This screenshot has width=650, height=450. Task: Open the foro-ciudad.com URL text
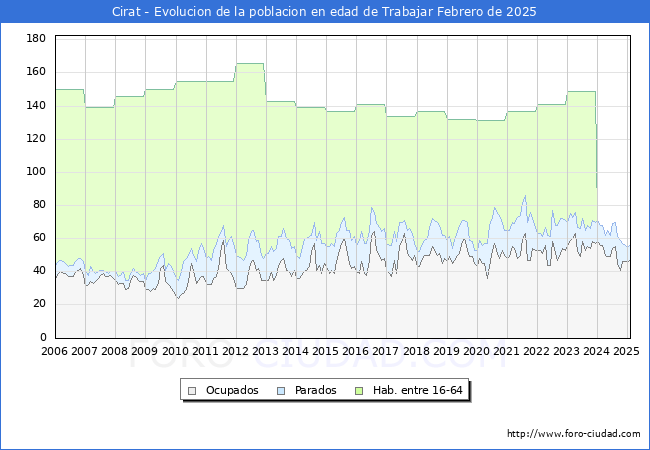574,434
